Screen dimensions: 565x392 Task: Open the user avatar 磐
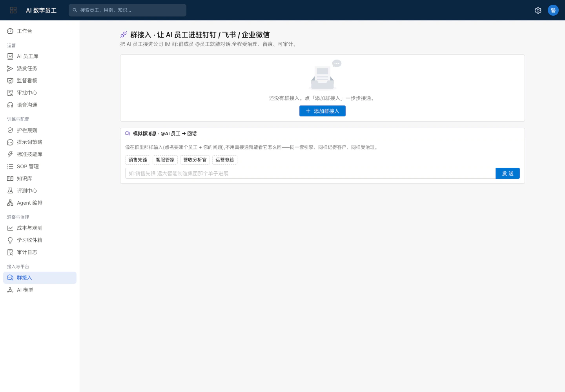[553, 10]
